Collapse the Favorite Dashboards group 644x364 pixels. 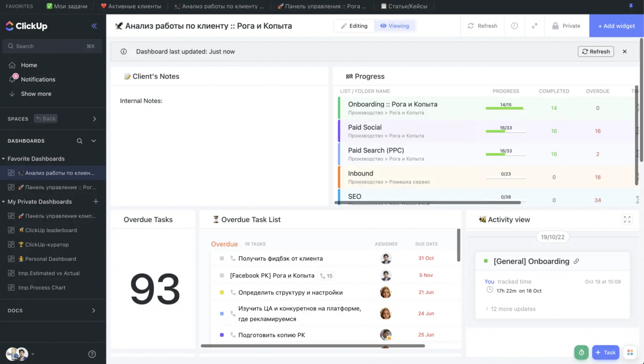point(4,159)
